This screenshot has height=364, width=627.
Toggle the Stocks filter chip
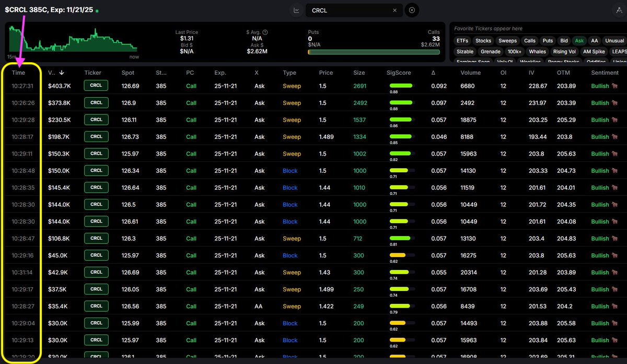point(483,41)
